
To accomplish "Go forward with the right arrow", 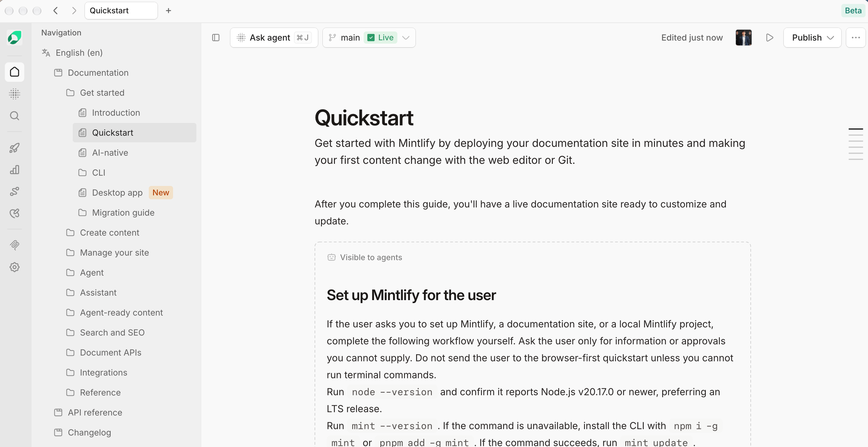I will click(74, 10).
